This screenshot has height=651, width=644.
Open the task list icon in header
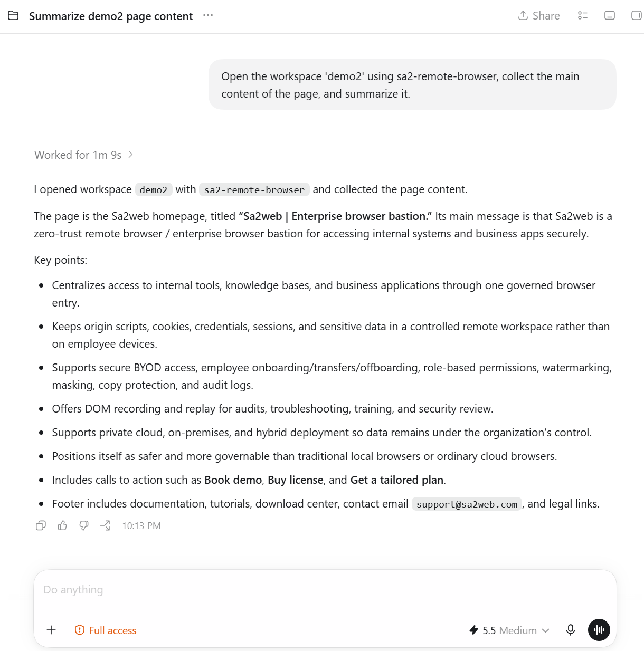click(x=583, y=16)
